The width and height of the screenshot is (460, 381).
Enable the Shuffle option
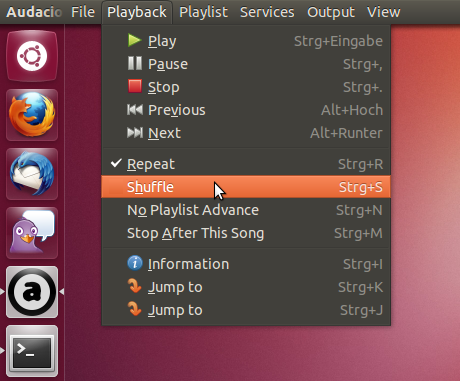(246, 187)
